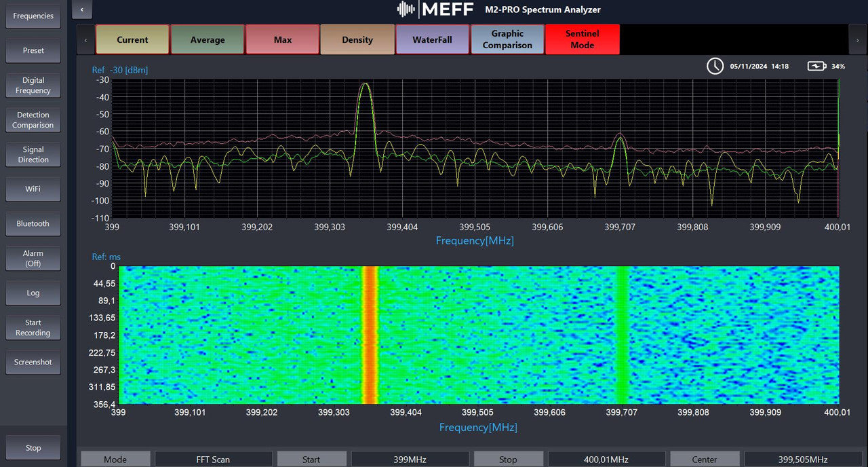Screen dimensions: 868x467
Task: Activate Graphic Comparison mode
Action: 507,39
